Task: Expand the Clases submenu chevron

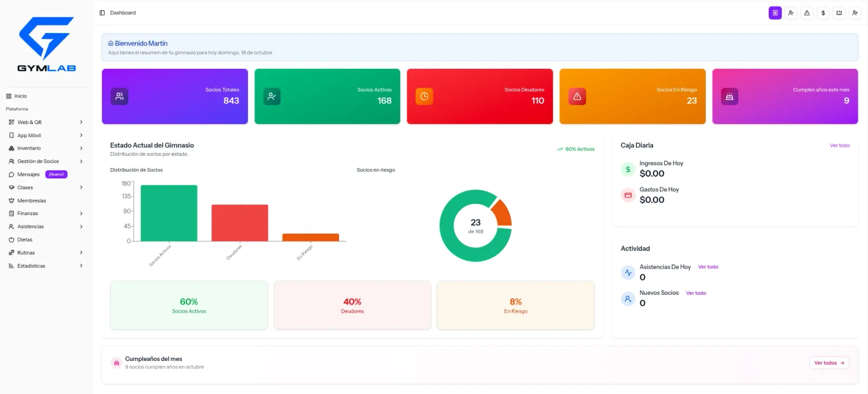Action: click(x=81, y=188)
